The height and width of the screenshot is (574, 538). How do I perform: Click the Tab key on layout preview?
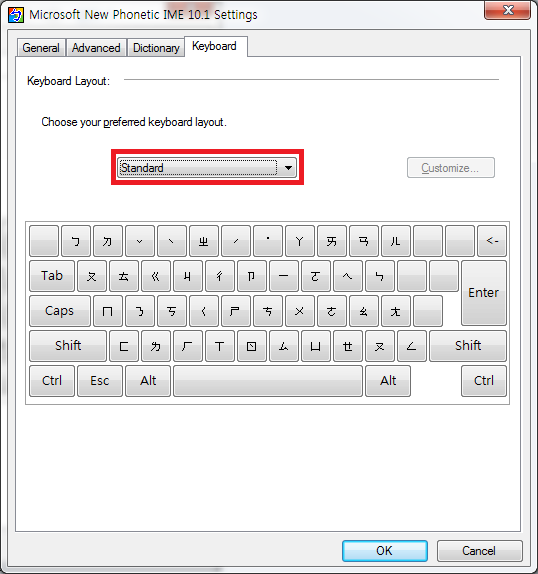point(52,276)
